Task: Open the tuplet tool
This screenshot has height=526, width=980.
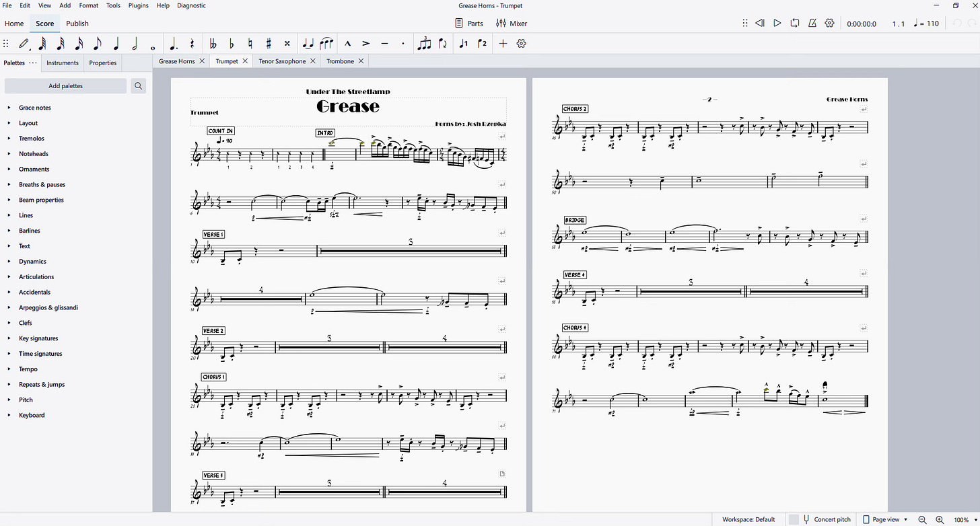Action: [424, 44]
